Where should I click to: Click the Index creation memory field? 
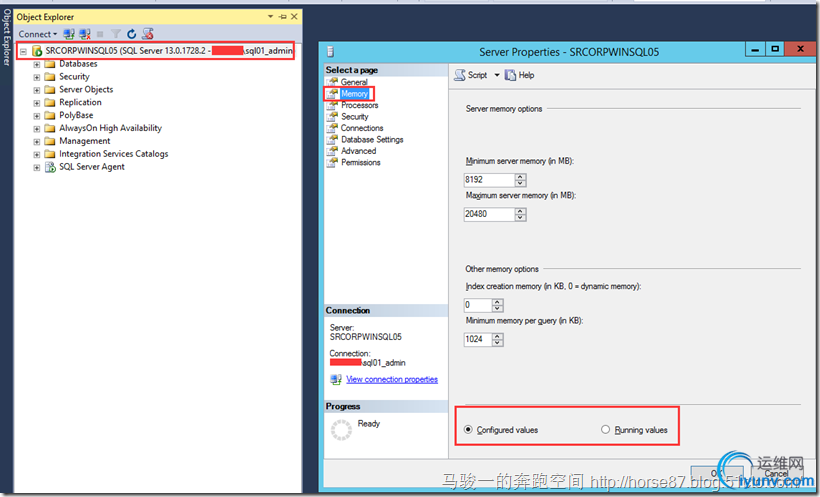pyautogui.click(x=478, y=305)
